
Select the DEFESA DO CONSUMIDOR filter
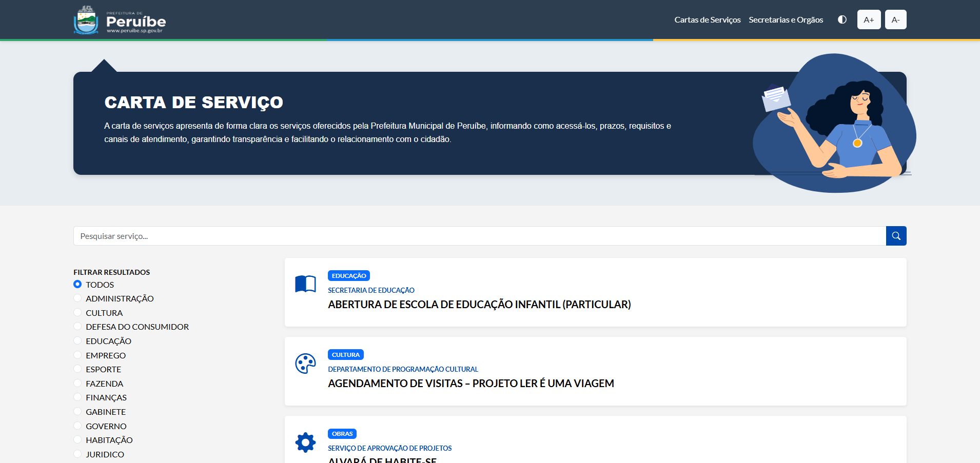77,326
